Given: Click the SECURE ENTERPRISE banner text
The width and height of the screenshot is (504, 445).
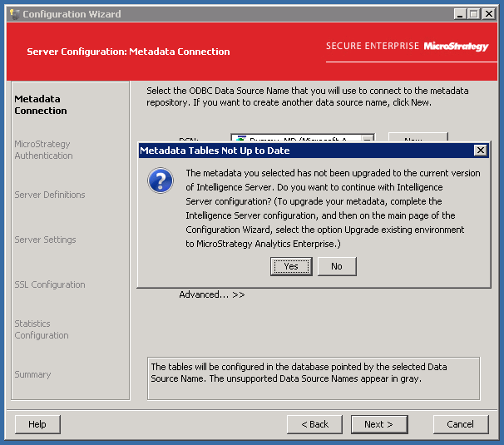Looking at the screenshot, I should pos(373,46).
